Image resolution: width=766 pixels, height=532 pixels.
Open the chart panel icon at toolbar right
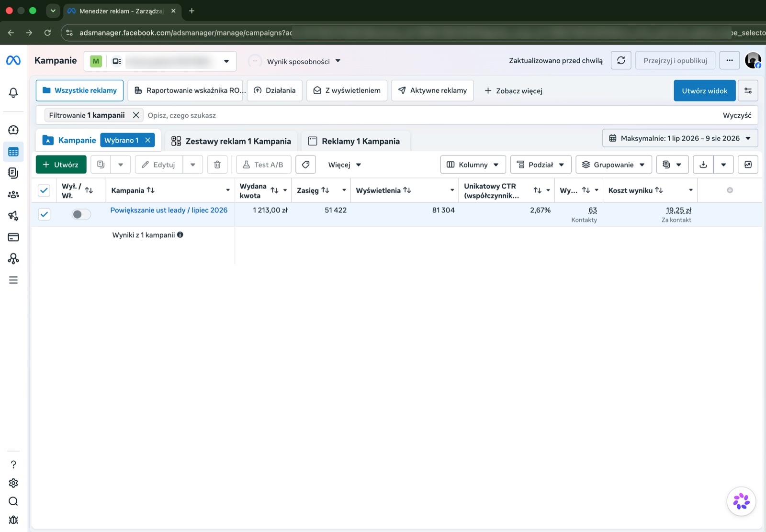coord(748,165)
